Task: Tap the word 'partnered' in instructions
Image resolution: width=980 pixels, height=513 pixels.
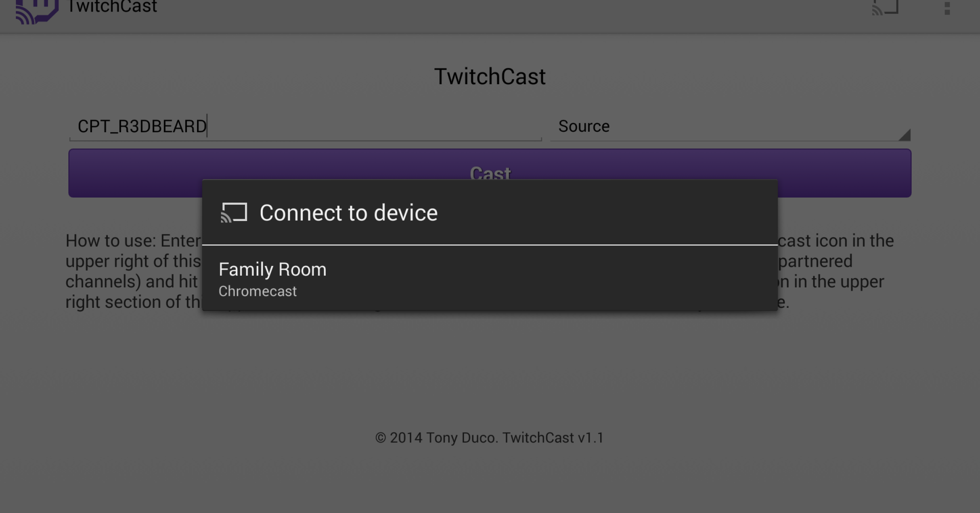Action: pyautogui.click(x=815, y=261)
